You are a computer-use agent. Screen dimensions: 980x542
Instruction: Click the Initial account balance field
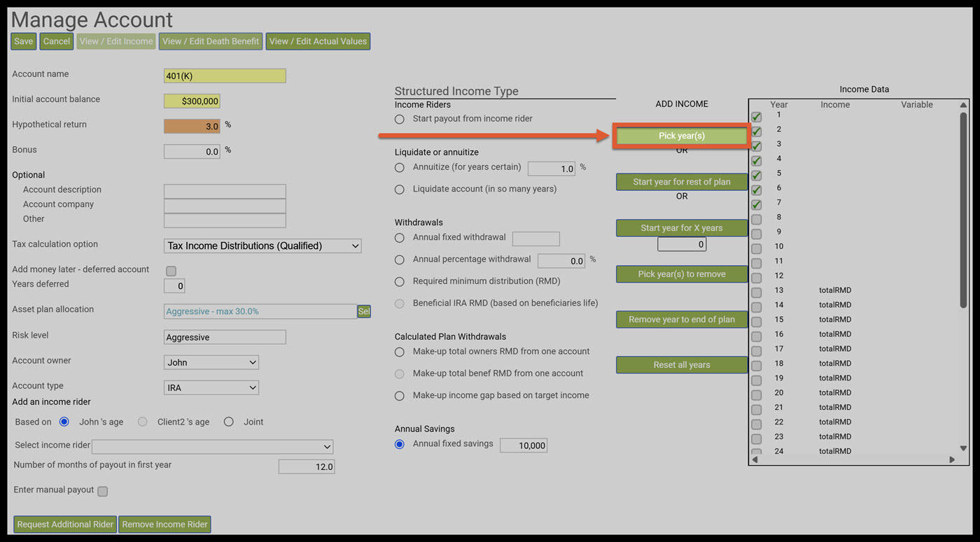tap(192, 101)
